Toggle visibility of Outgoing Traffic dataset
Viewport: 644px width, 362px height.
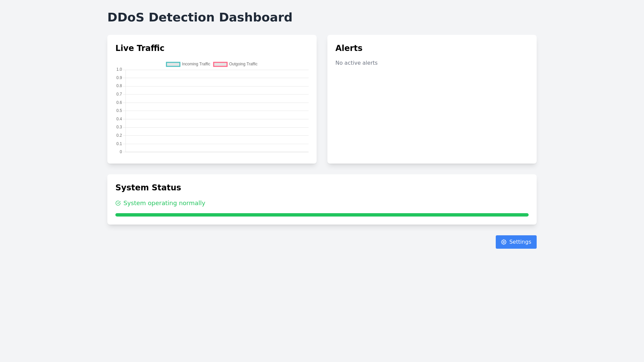tap(235, 64)
